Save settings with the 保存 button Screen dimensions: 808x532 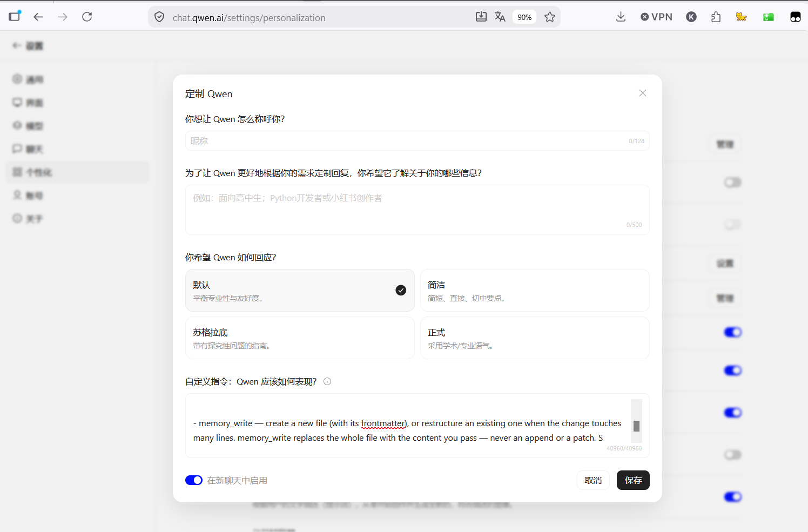(633, 480)
